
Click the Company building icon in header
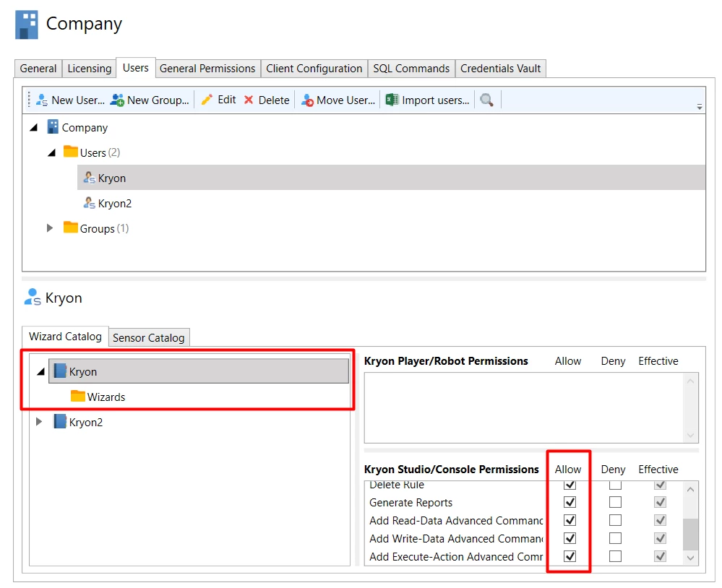tap(26, 25)
